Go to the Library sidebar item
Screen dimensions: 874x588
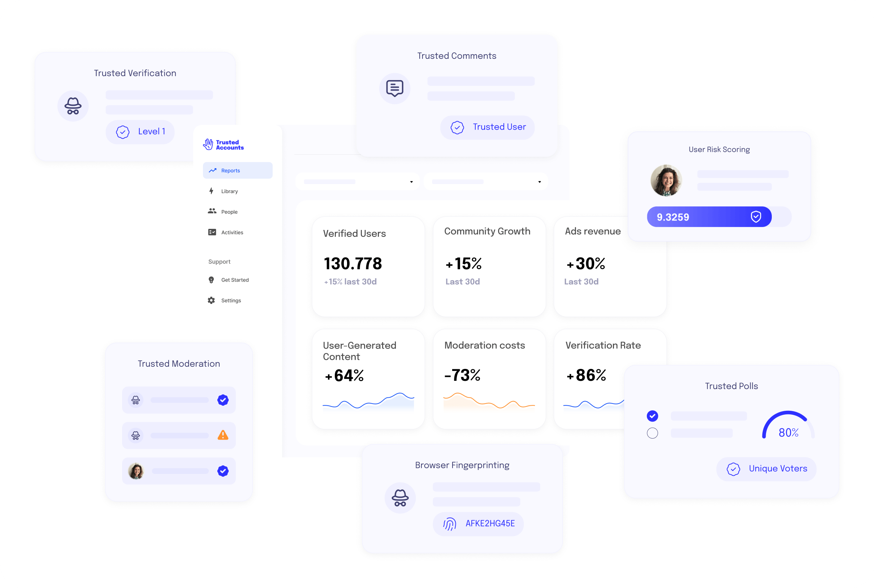coord(229,191)
